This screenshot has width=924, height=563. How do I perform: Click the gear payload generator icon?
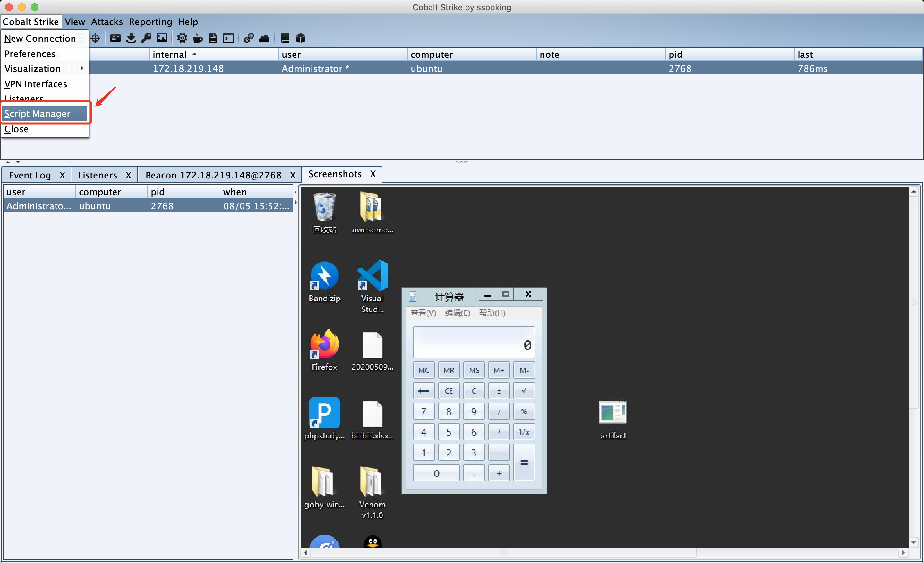[x=182, y=38]
